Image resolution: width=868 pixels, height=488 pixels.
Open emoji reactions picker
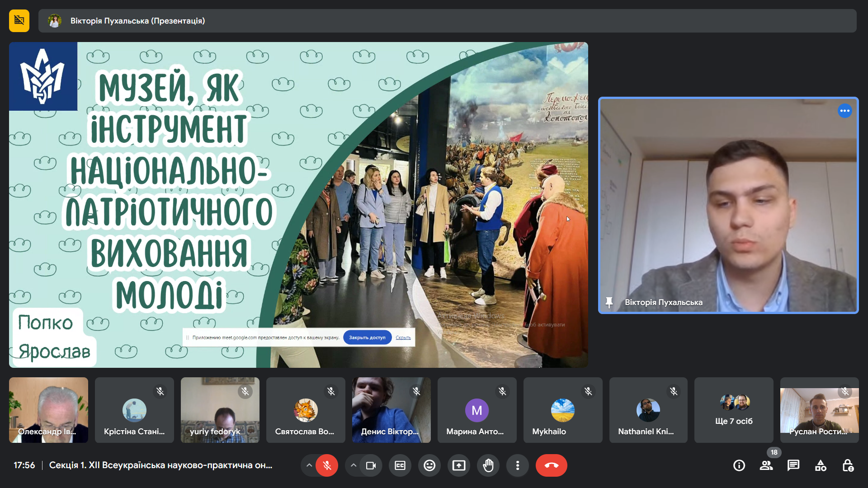click(429, 465)
